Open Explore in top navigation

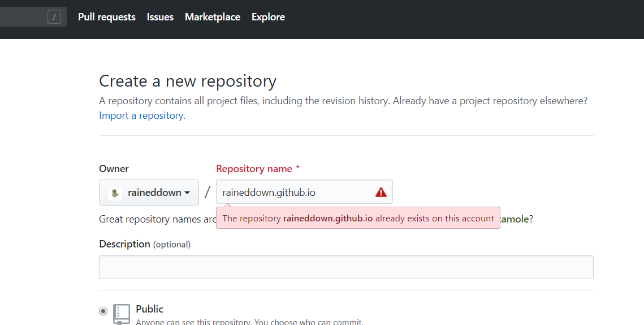tap(268, 17)
